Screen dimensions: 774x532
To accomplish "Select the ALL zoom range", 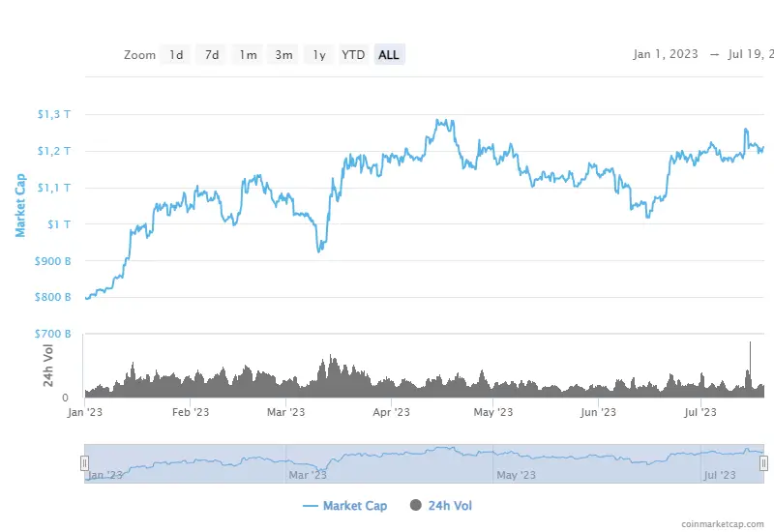I will 389,55.
